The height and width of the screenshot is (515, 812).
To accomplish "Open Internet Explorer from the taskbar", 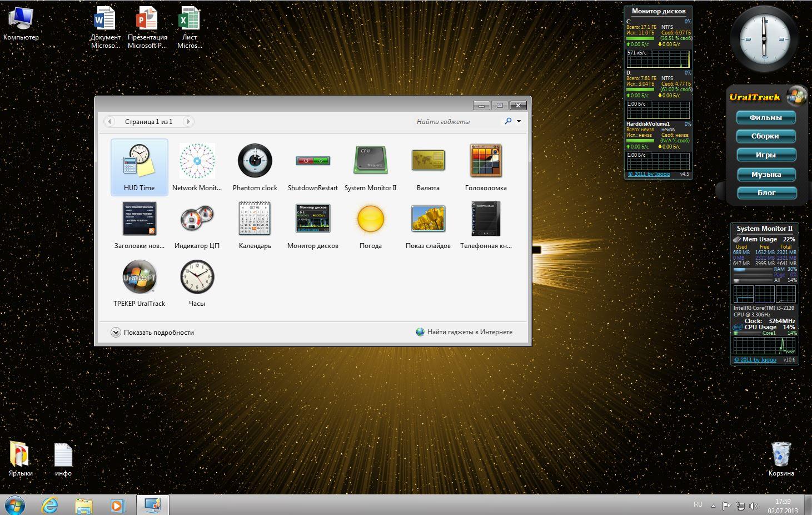I will 50,505.
